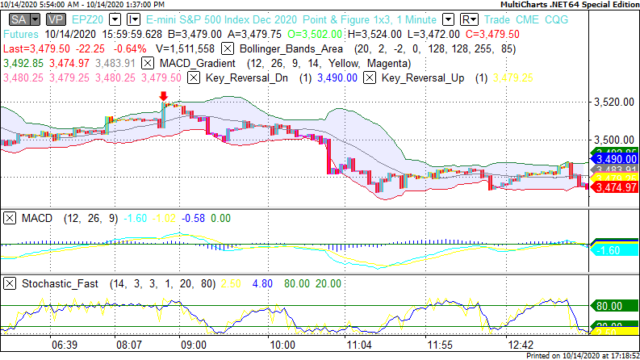The width and height of the screenshot is (640, 360).
Task: Click the Key_Reversal_Dn study name
Action: (247, 78)
